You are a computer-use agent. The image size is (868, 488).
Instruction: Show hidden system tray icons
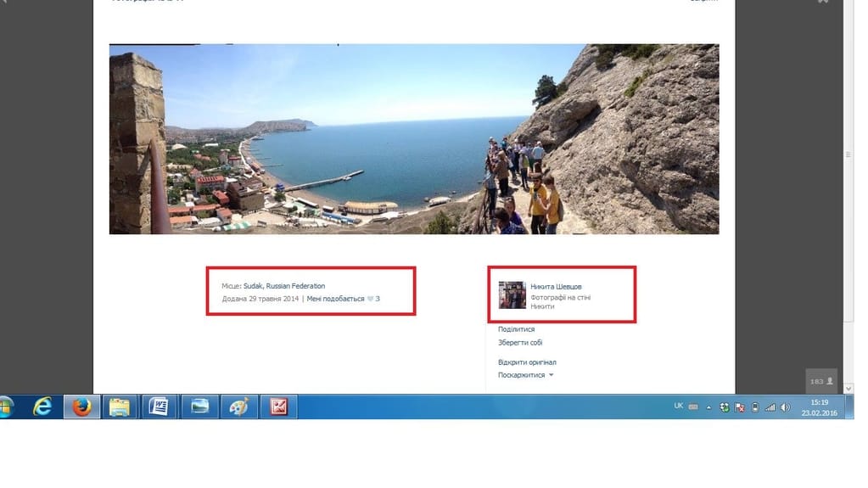pyautogui.click(x=708, y=407)
